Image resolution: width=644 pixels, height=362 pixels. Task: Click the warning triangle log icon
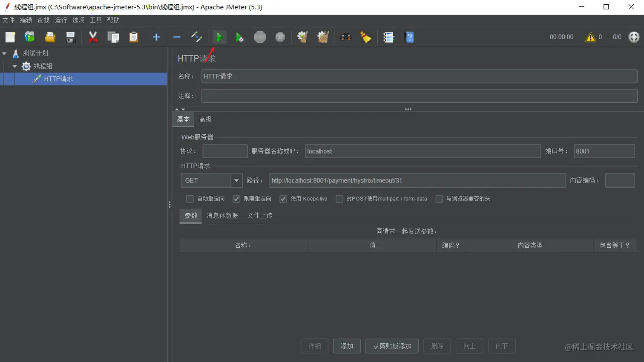pos(590,37)
